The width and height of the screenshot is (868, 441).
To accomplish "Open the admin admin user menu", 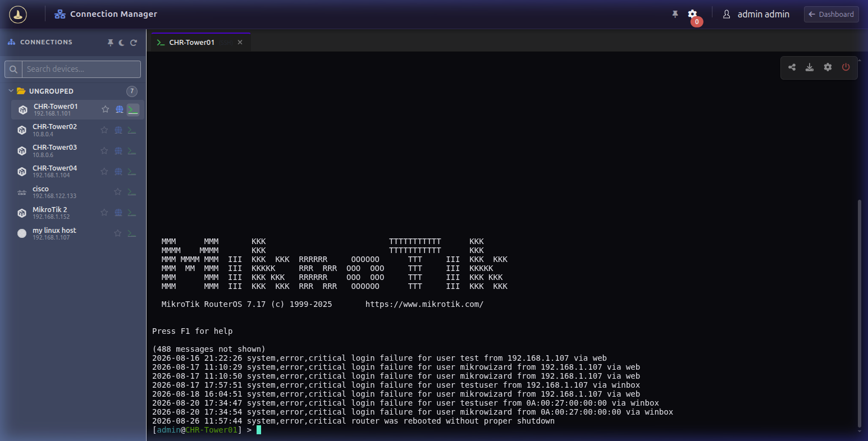I will (756, 14).
